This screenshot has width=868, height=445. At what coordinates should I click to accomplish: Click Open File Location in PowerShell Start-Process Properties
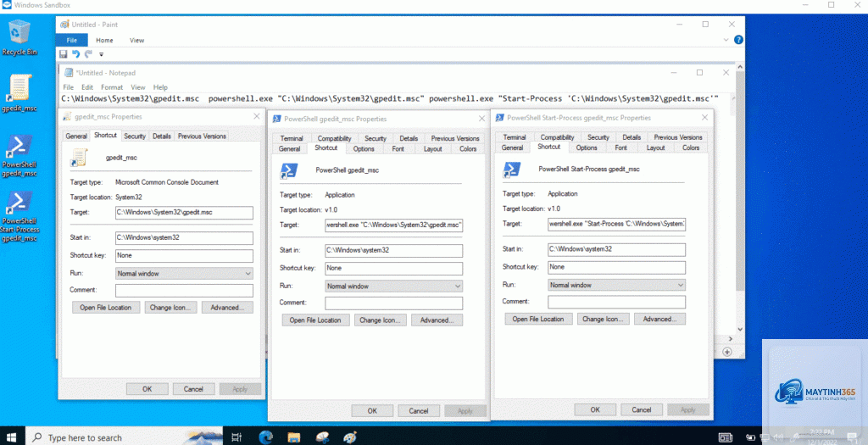click(x=538, y=319)
